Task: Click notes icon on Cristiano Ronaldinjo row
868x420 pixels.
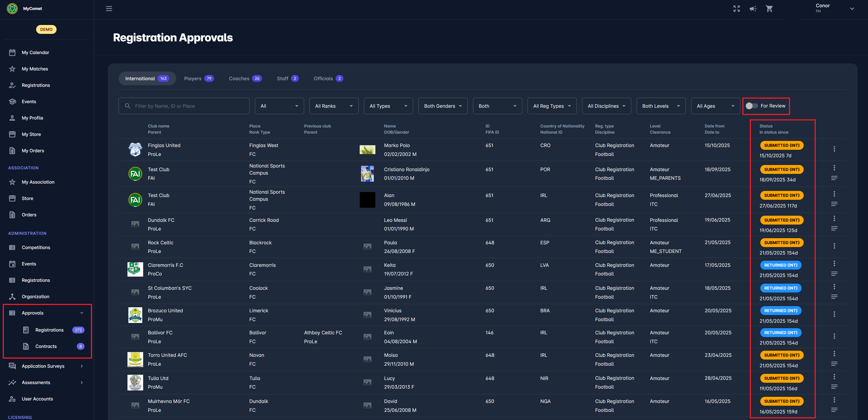Action: 834,178
